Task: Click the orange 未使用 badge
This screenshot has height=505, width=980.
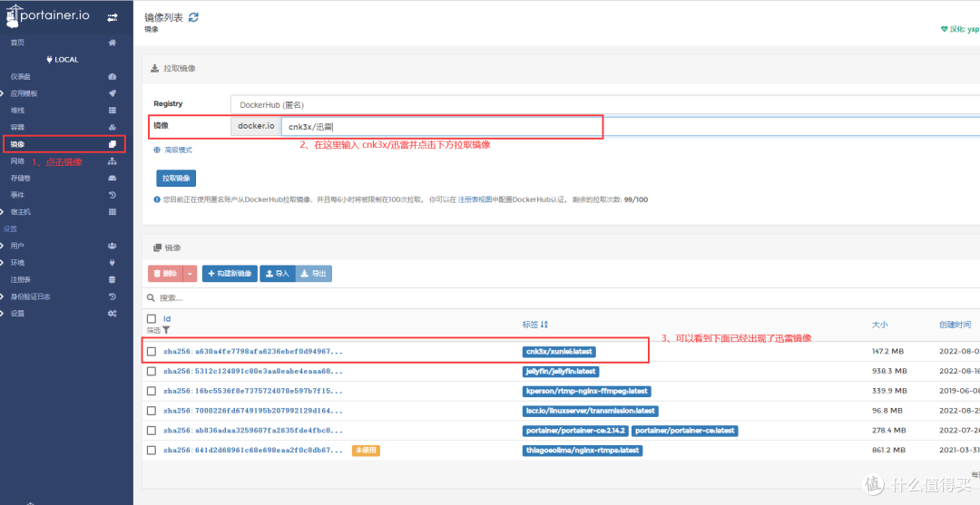Action: point(367,450)
